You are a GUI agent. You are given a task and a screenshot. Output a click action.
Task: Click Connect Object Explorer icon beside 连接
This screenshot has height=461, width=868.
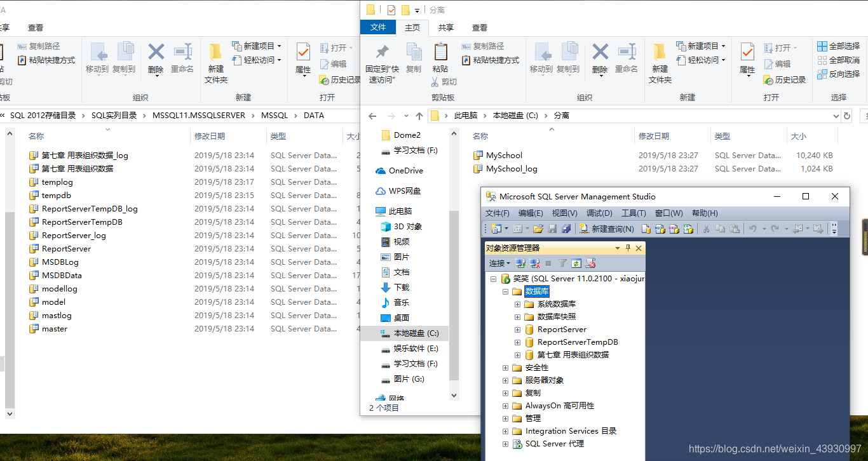coord(520,264)
